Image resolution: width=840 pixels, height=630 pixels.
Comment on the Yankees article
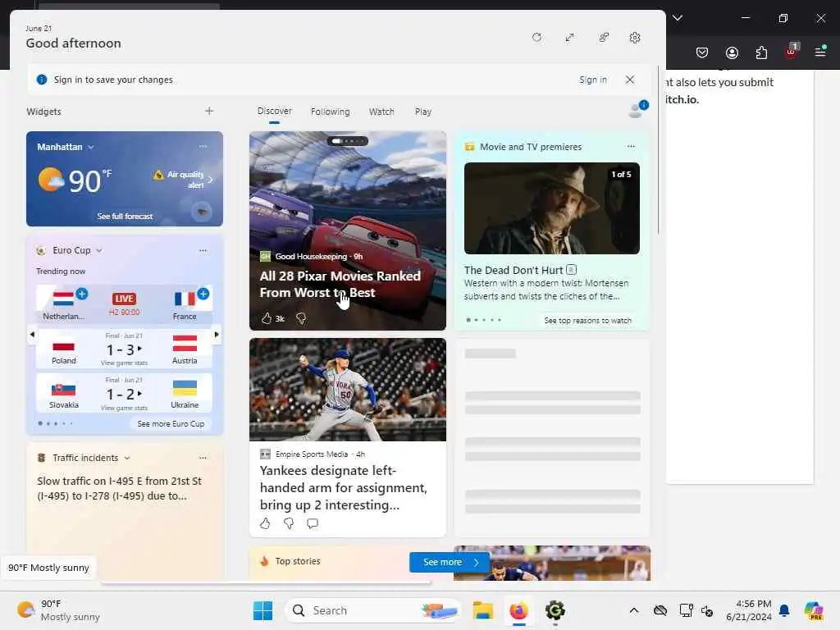click(x=313, y=523)
